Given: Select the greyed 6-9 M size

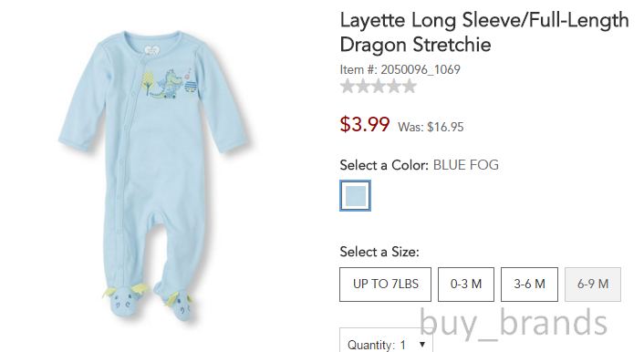Looking at the screenshot, I should click(x=593, y=285).
